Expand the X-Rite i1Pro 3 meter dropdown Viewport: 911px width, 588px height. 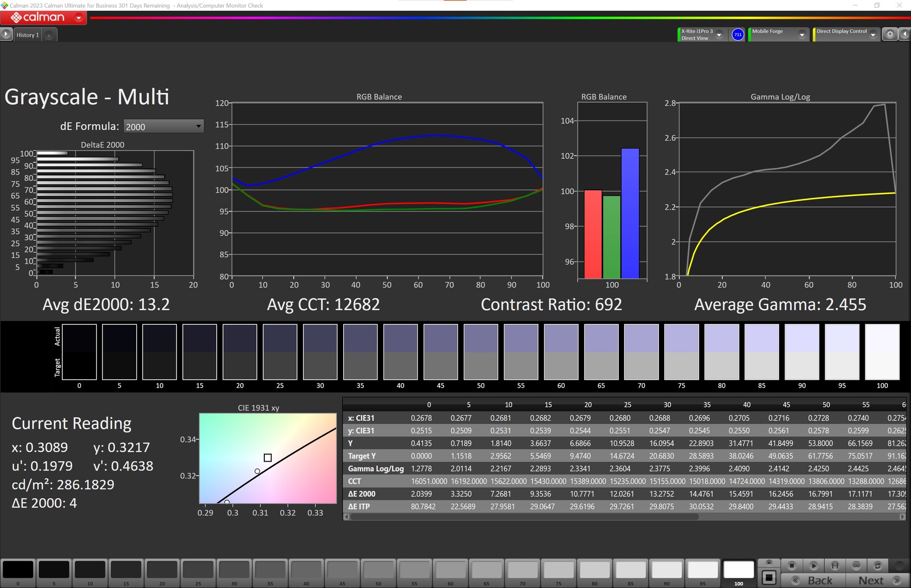(719, 34)
